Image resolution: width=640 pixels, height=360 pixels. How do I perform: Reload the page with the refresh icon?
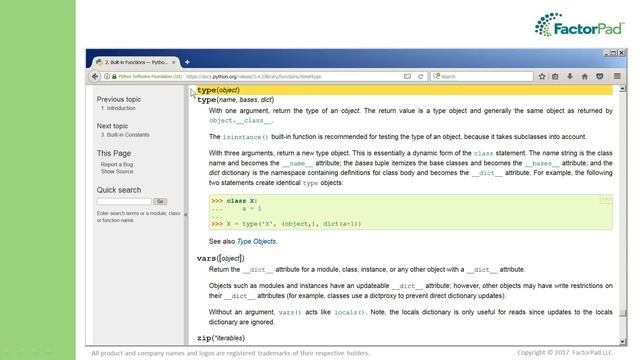pyautogui.click(x=420, y=76)
